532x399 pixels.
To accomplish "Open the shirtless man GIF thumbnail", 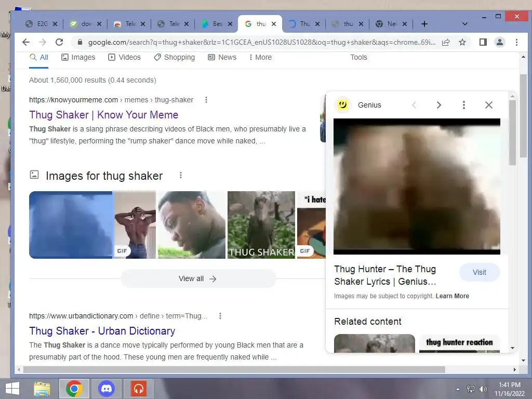I will point(135,224).
